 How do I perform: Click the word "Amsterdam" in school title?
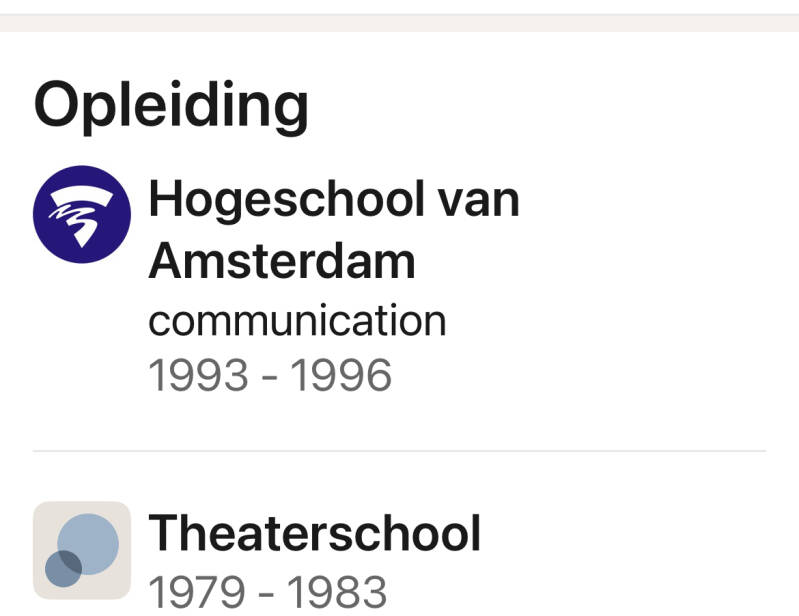(x=281, y=261)
